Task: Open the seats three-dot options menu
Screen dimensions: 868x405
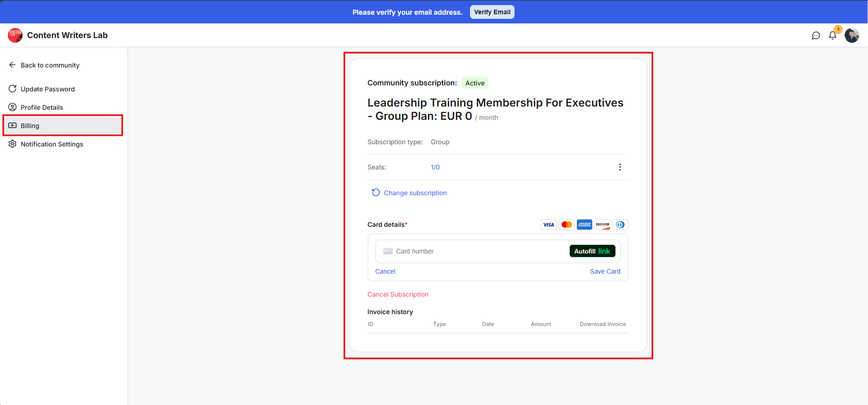Action: tap(620, 167)
